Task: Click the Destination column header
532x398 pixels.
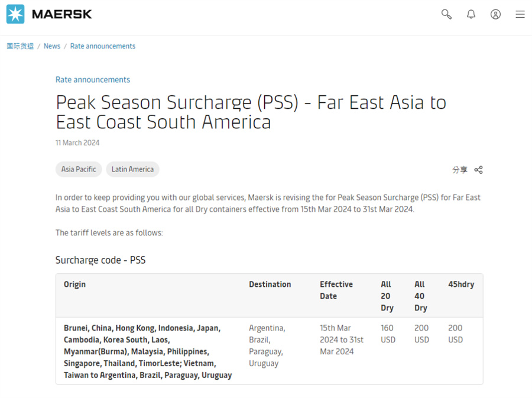Action: tap(270, 284)
